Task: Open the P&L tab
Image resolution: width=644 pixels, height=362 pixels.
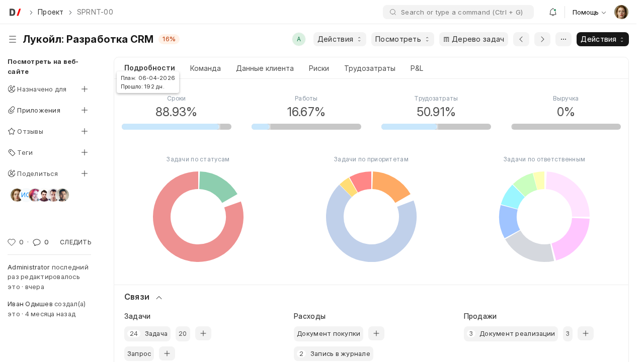Action: [x=417, y=68]
